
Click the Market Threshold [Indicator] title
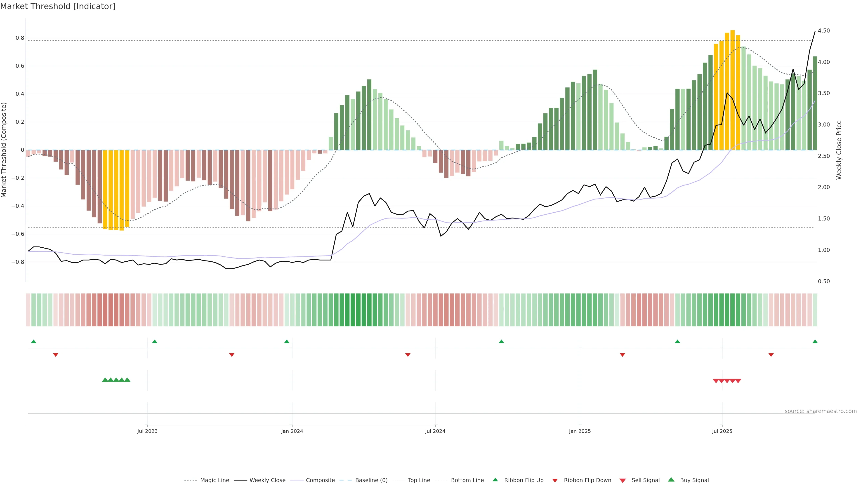coord(58,6)
